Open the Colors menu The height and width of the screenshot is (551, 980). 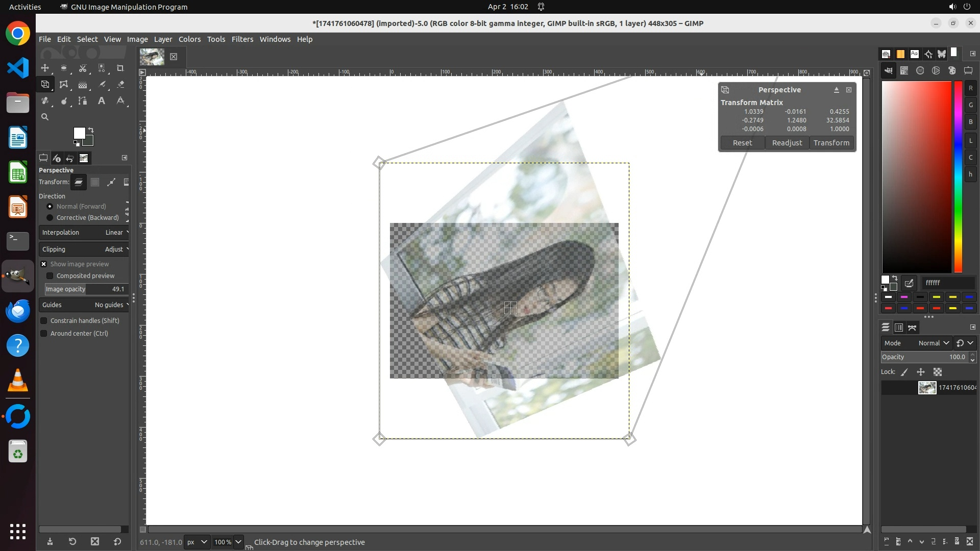tap(189, 39)
